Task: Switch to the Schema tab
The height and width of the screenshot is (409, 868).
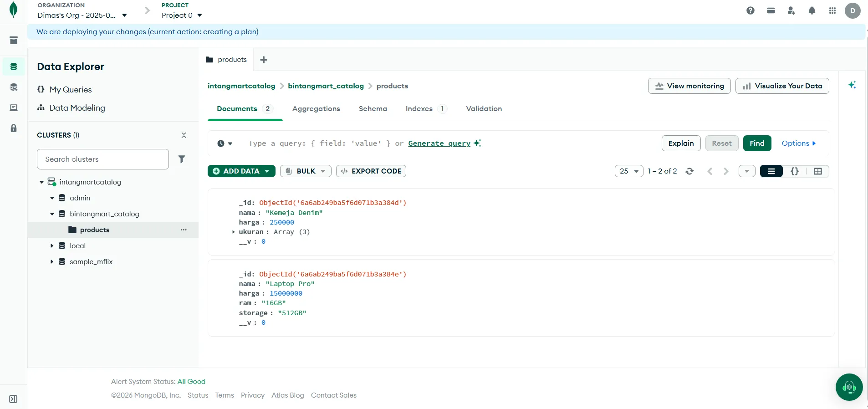Action: pyautogui.click(x=373, y=109)
